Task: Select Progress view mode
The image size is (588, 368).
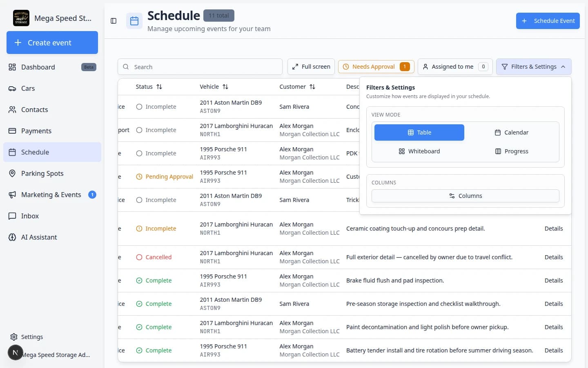Action: coord(511,151)
